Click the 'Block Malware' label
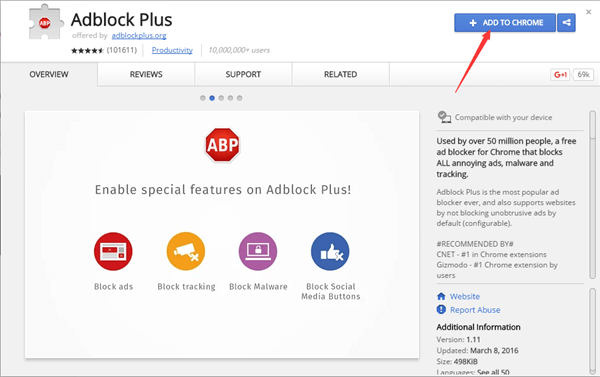600x377 pixels. point(258,287)
